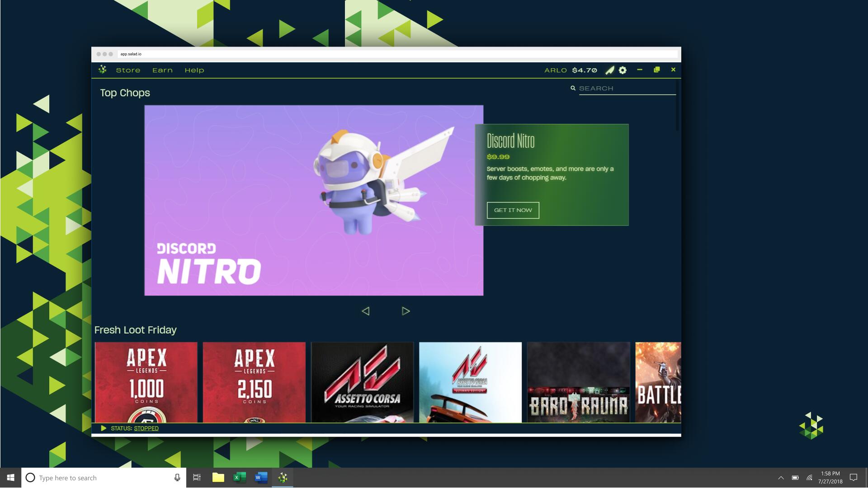Click the Discord Nitro title

click(510, 141)
